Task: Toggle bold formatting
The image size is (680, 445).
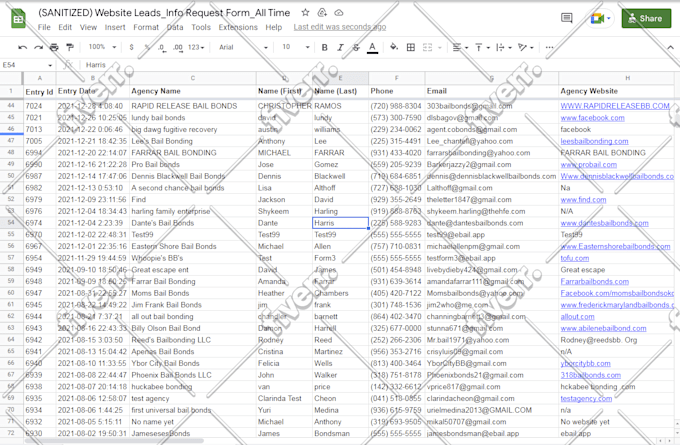Action: point(324,47)
